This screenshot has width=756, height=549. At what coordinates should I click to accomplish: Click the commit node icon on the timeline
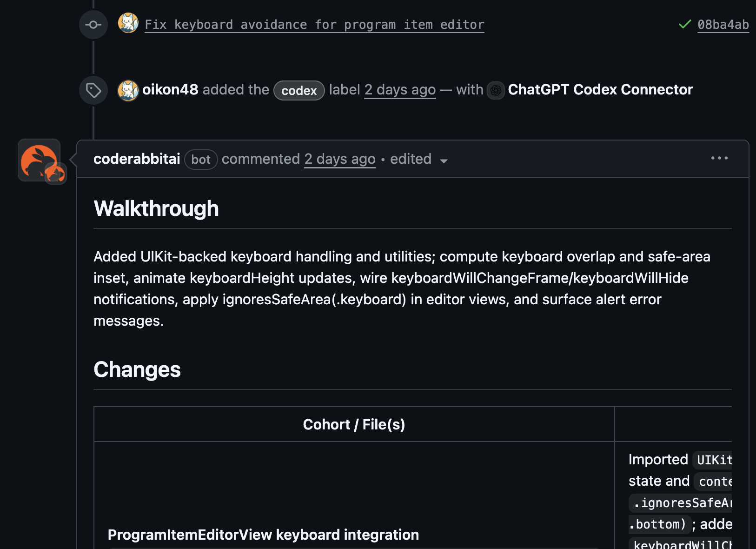[93, 25]
